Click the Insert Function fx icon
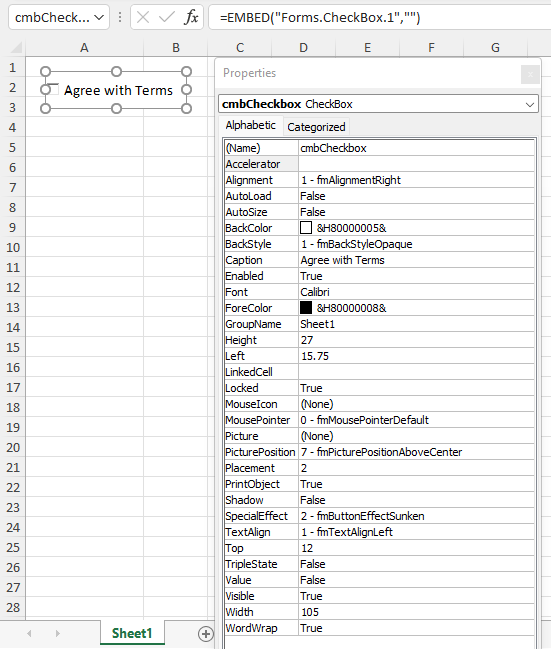The image size is (551, 649). click(191, 17)
